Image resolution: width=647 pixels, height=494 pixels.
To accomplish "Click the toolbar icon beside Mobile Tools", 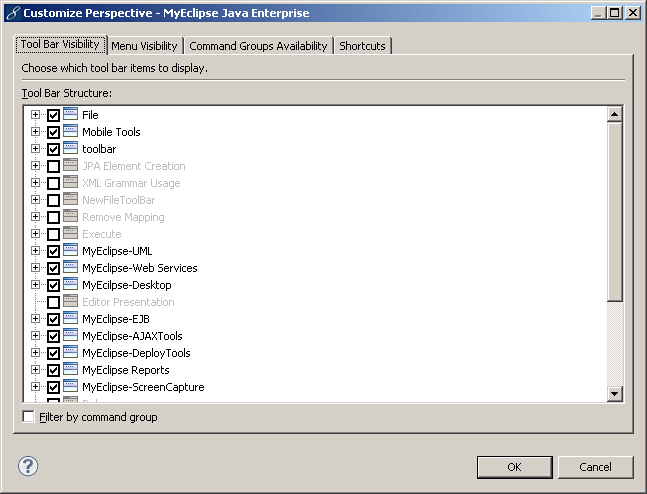I will (71, 131).
